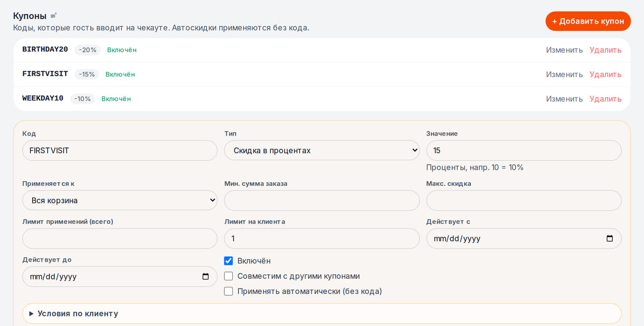Delete the FIRSTVISIT coupon

605,75
